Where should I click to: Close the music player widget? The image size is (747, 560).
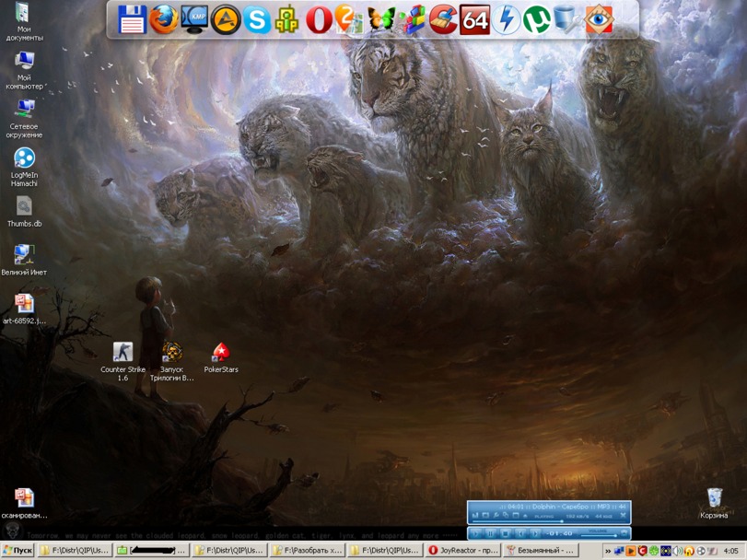624,515
